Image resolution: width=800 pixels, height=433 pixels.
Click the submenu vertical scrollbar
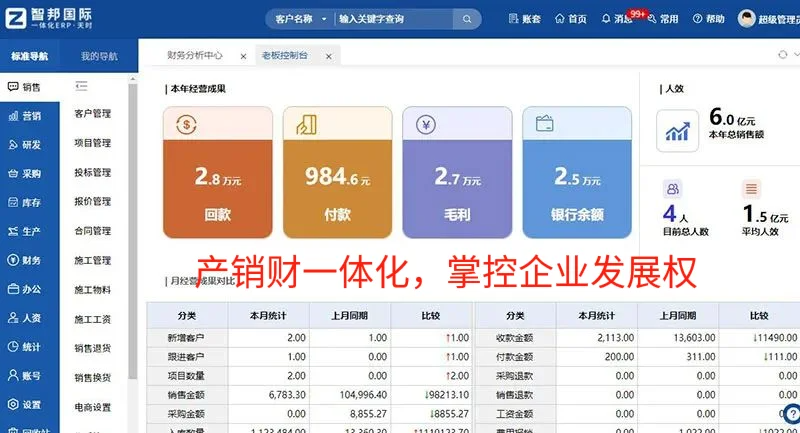pos(133,231)
